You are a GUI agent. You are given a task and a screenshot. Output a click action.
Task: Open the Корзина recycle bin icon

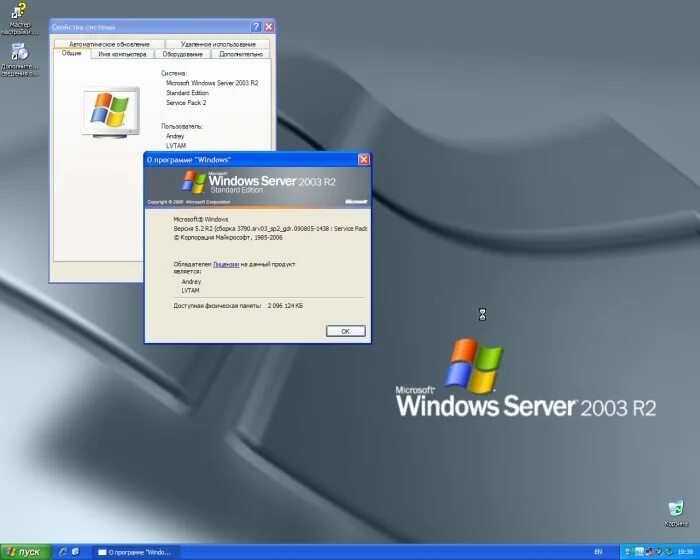676,514
